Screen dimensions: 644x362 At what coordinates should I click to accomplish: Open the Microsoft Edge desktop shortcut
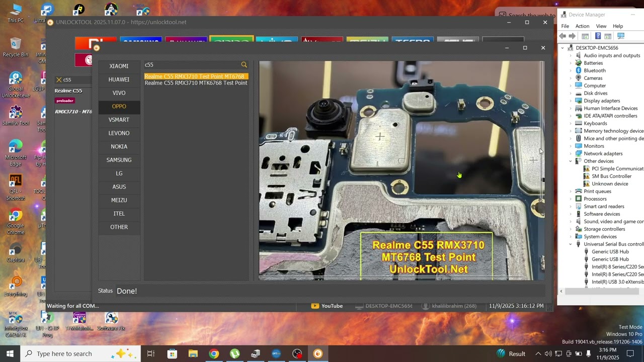tap(16, 153)
